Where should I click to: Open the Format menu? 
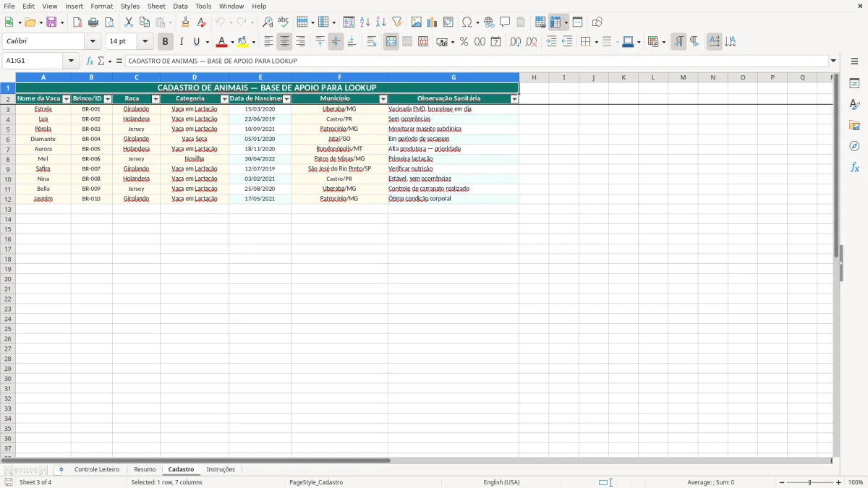101,6
